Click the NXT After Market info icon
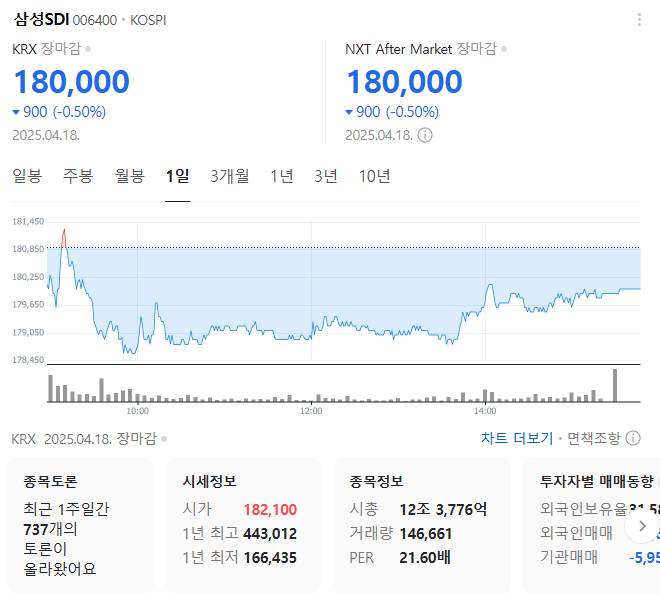 coord(425,135)
